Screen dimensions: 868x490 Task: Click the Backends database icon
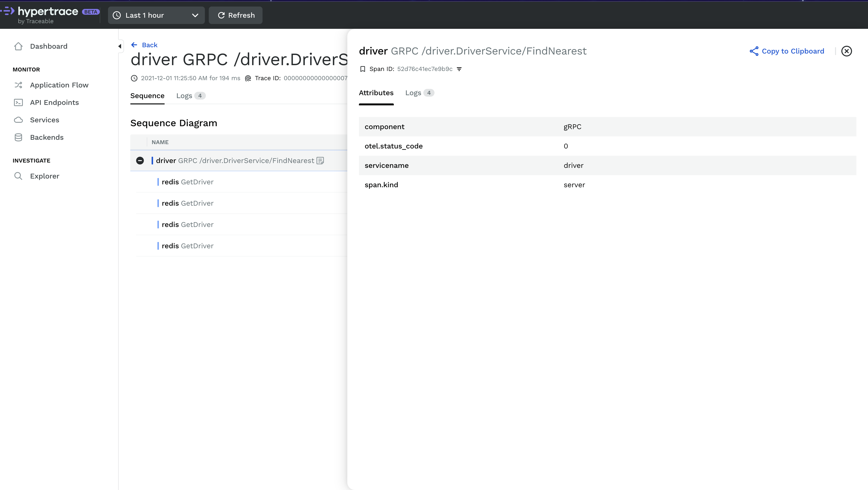(x=19, y=138)
